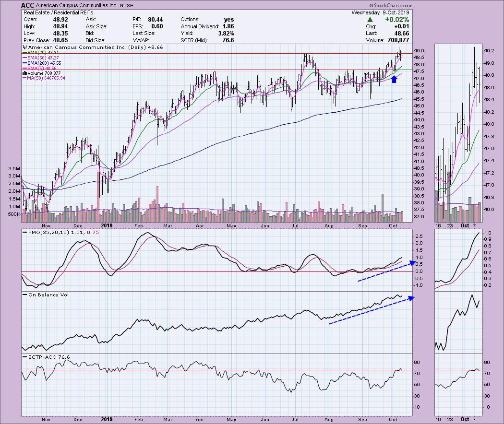The width and height of the screenshot is (504, 424).
Task: Click the NYSE exchange label
Action: click(126, 6)
